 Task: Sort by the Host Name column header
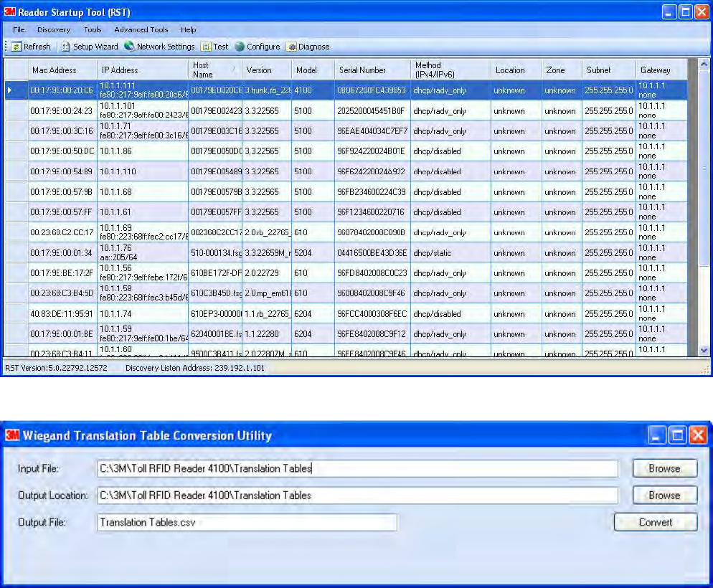coord(215,70)
